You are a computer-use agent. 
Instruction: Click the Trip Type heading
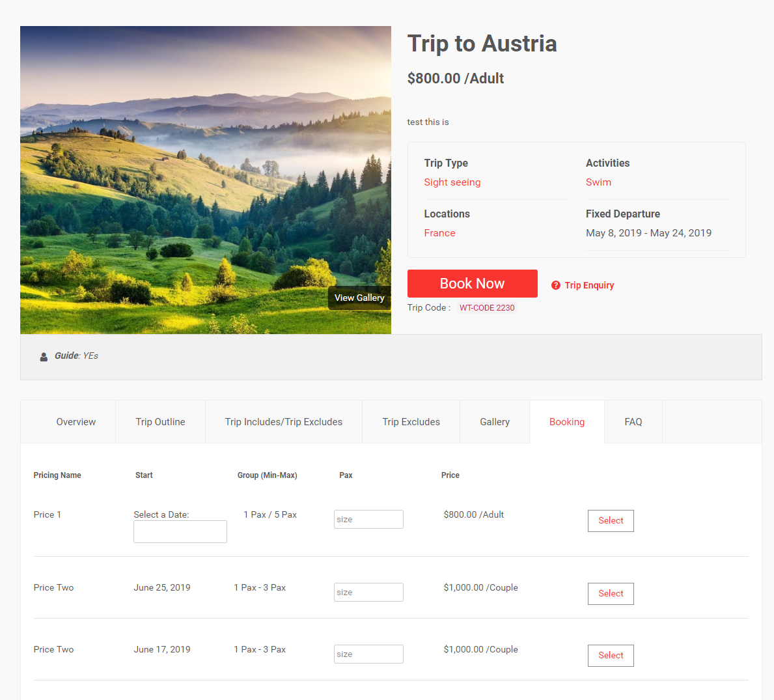coord(446,163)
